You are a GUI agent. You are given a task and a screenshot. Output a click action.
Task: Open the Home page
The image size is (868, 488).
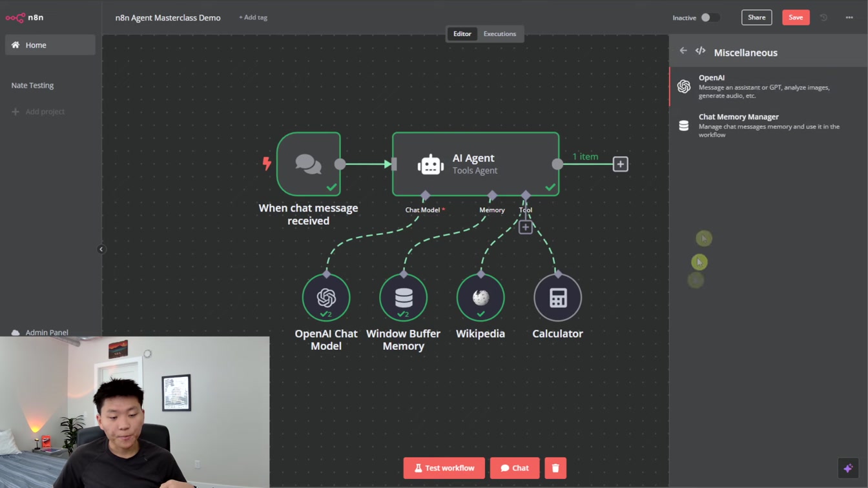coord(50,45)
